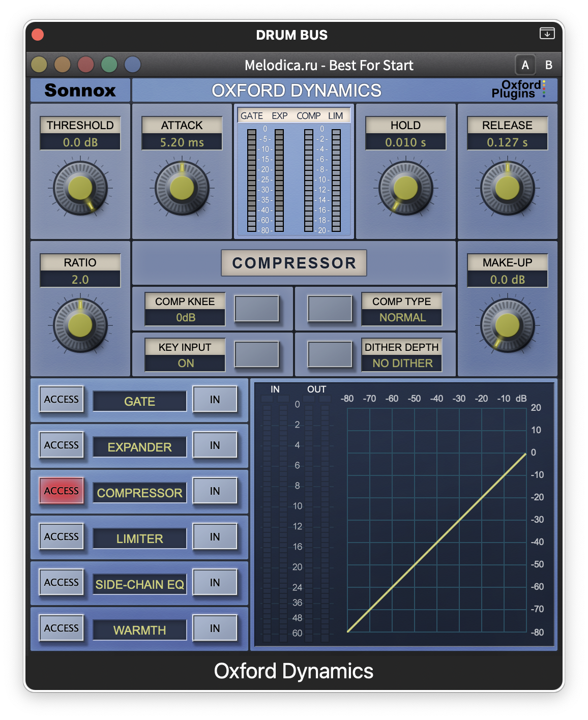
Task: Click the Sonnox logo
Action: click(x=80, y=90)
